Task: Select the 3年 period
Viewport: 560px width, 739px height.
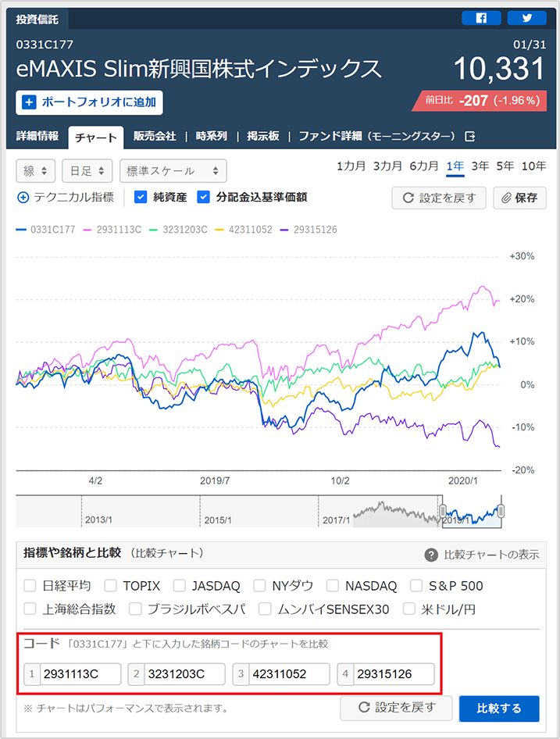Action: point(480,166)
